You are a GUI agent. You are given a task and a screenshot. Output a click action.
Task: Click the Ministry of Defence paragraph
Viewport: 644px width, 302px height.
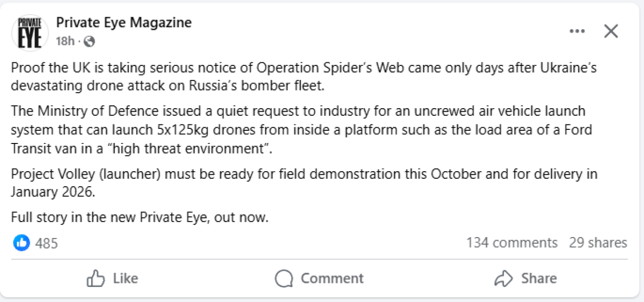[301, 129]
